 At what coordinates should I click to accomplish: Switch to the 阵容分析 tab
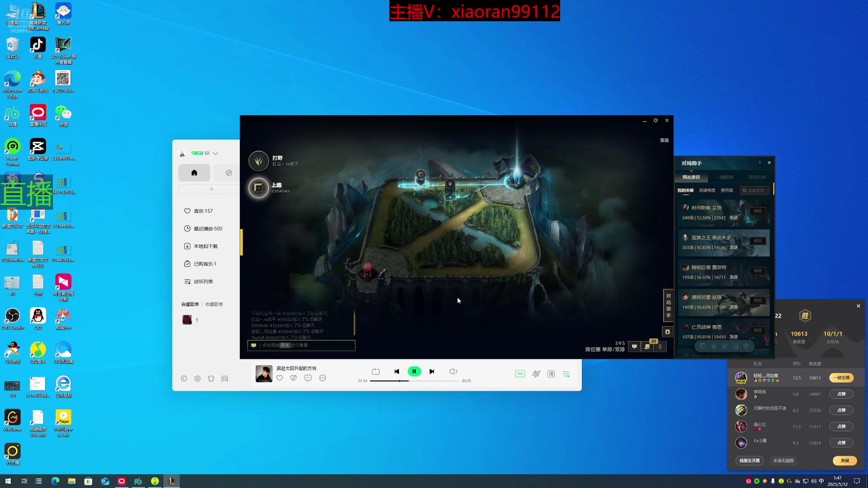758,177
